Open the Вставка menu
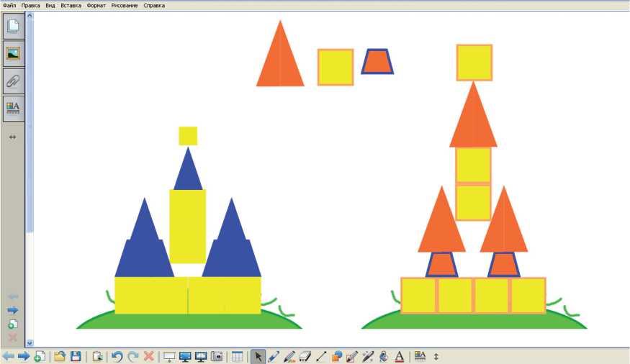This screenshot has width=630, height=364. click(x=71, y=6)
